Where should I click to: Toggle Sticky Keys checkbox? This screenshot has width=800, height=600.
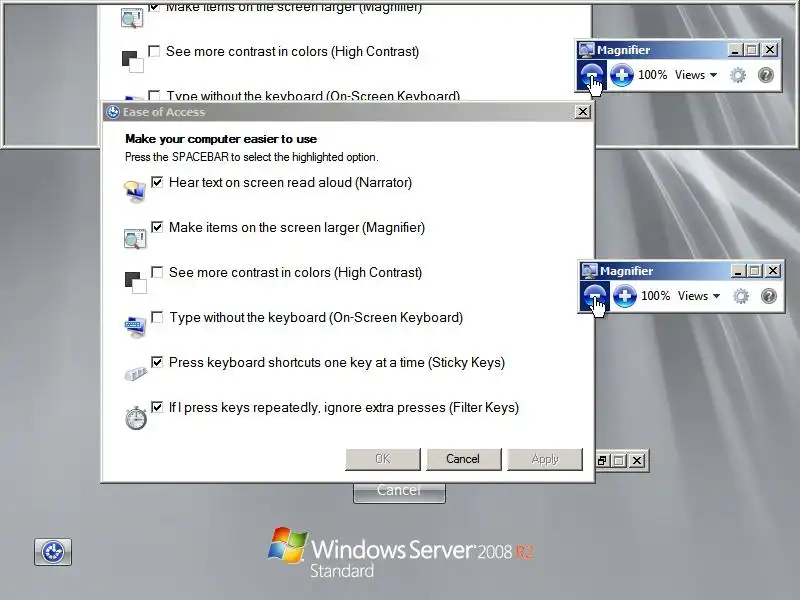point(157,362)
